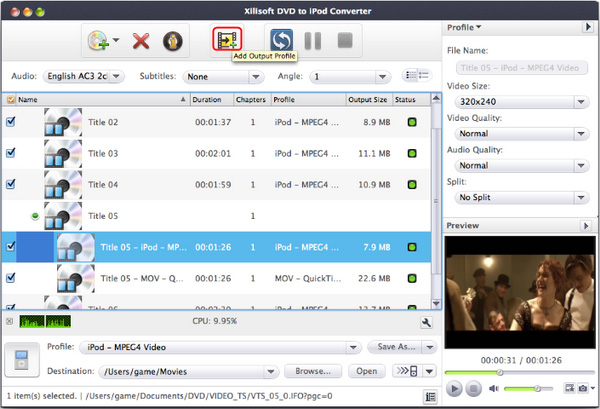
Task: Click the Open destination button
Action: [x=367, y=371]
